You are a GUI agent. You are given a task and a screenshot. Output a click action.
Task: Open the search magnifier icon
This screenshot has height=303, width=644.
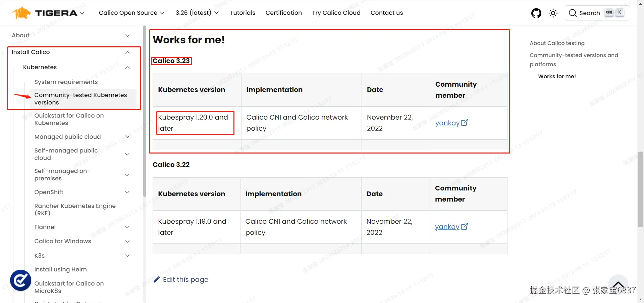(x=573, y=13)
